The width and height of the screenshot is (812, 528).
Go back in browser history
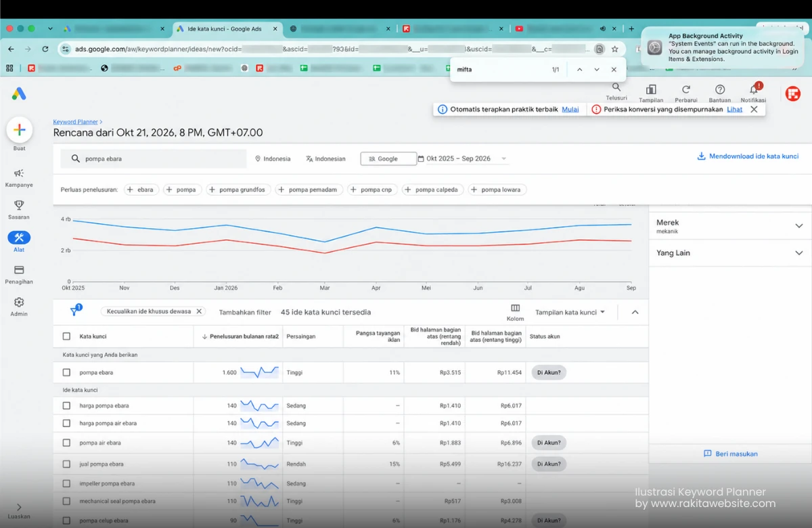12,49
